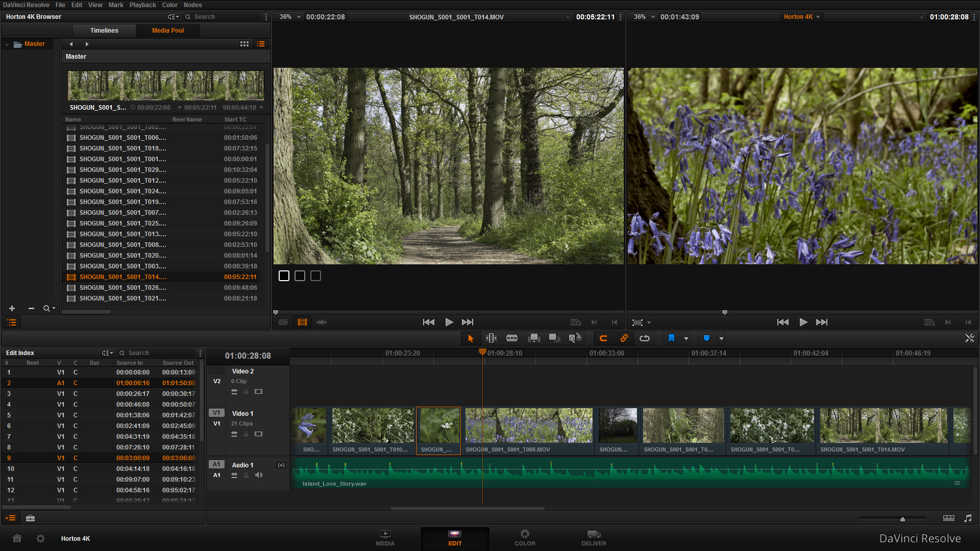
Task: Add a blue marker to the timeline
Action: coord(706,338)
